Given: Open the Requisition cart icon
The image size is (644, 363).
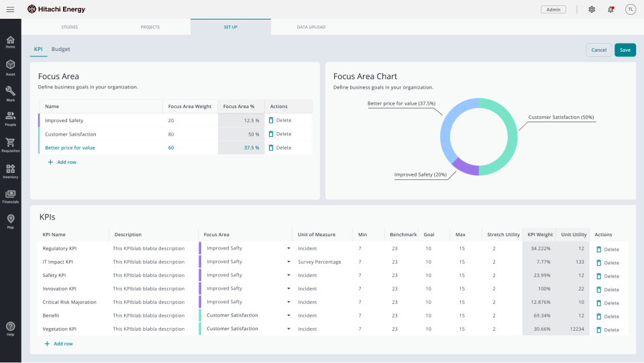Looking at the screenshot, I should click(x=10, y=144).
